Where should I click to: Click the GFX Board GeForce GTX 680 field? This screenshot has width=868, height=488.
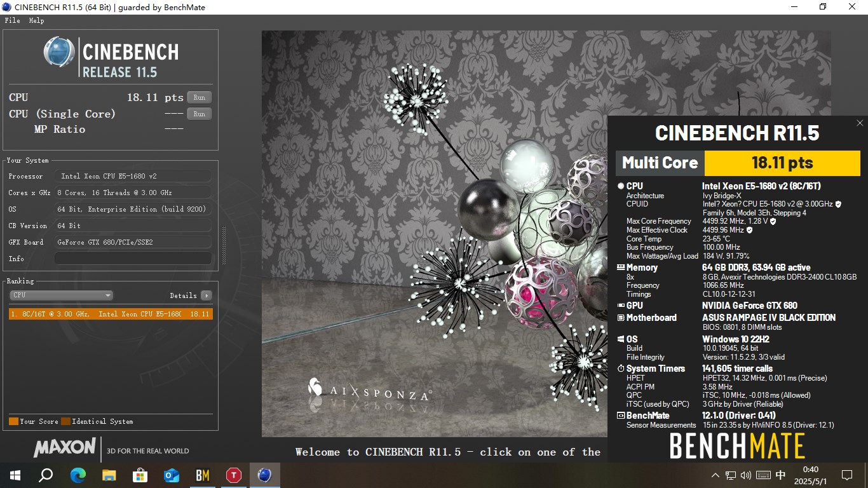pyautogui.click(x=133, y=242)
